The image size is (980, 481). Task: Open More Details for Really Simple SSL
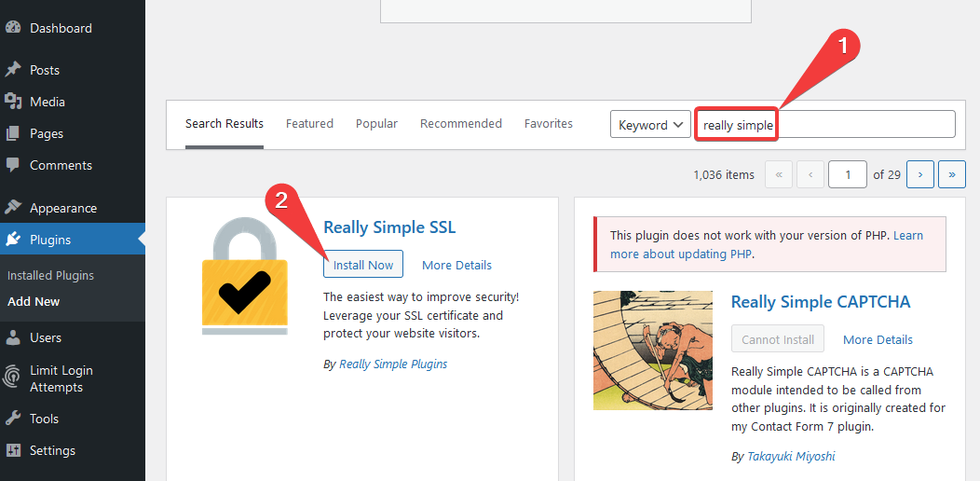[456, 266]
